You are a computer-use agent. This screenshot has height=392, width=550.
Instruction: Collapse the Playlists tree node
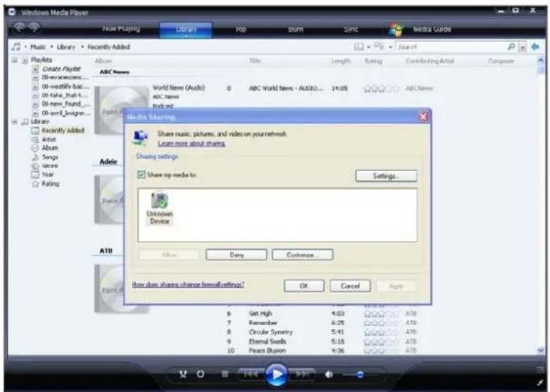pos(14,60)
